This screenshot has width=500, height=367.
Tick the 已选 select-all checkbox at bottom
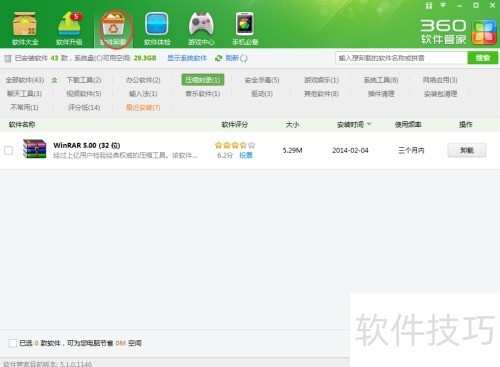click(x=13, y=343)
